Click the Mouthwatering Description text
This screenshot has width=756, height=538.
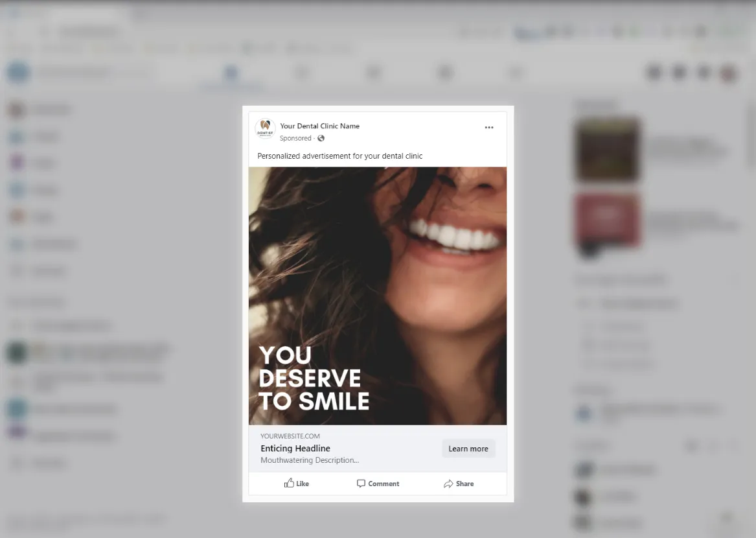tap(310, 460)
